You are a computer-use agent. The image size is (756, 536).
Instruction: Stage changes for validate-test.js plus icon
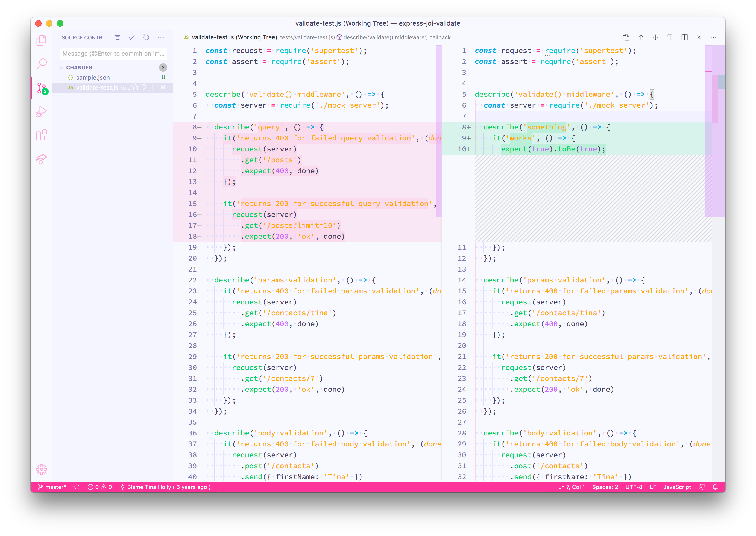(x=153, y=87)
